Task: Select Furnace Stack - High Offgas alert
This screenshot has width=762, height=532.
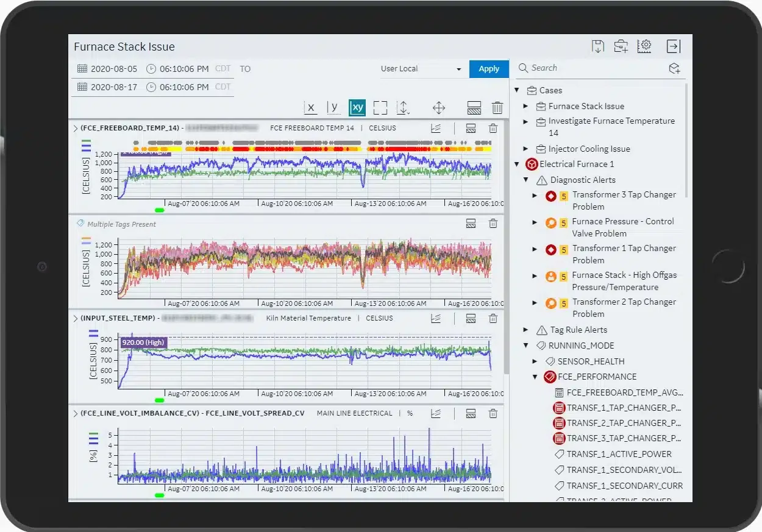Action: pos(624,281)
